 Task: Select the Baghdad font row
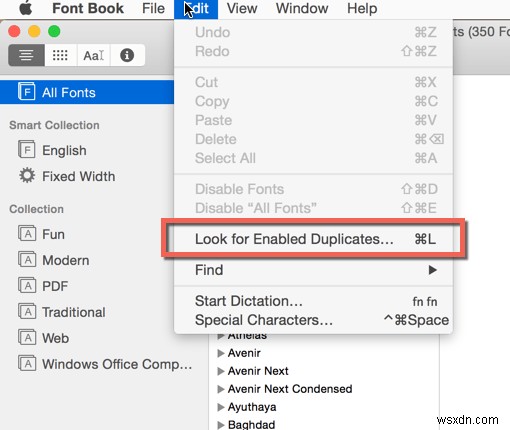click(324, 423)
